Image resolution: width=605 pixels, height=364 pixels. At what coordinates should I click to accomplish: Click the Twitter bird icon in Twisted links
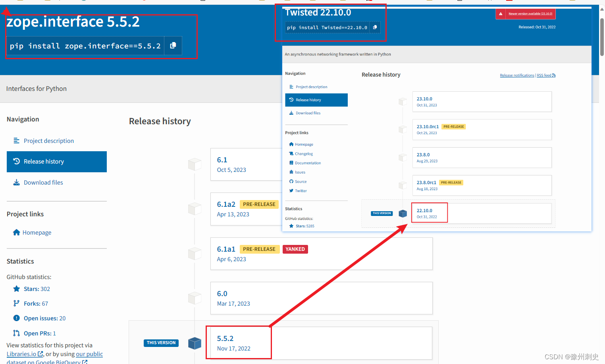coord(291,191)
